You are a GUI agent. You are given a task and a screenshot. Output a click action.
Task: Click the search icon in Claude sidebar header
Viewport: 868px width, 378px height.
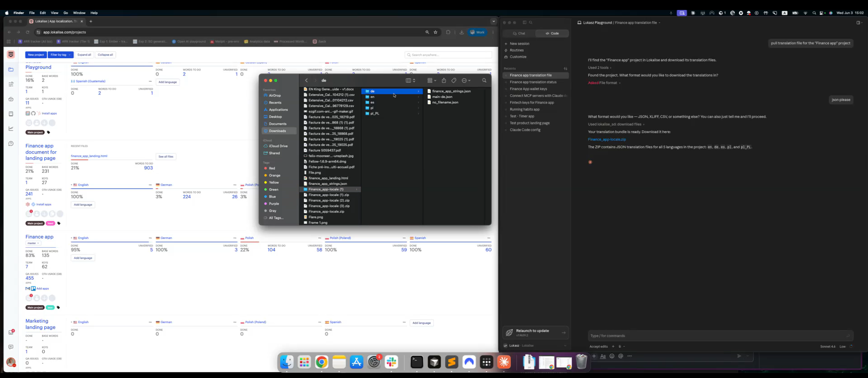point(531,23)
